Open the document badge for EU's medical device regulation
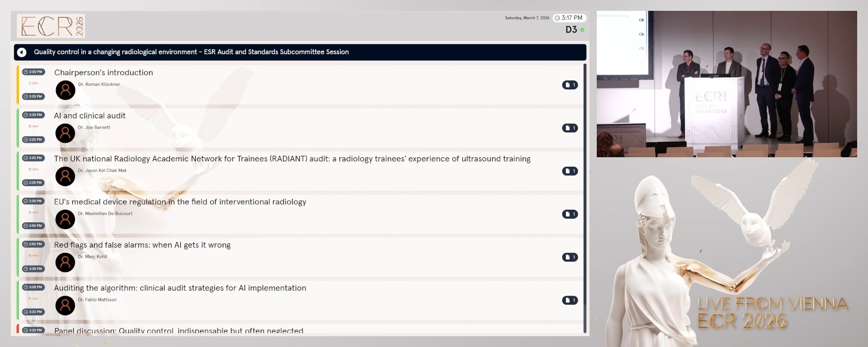The width and height of the screenshot is (868, 347). click(570, 214)
